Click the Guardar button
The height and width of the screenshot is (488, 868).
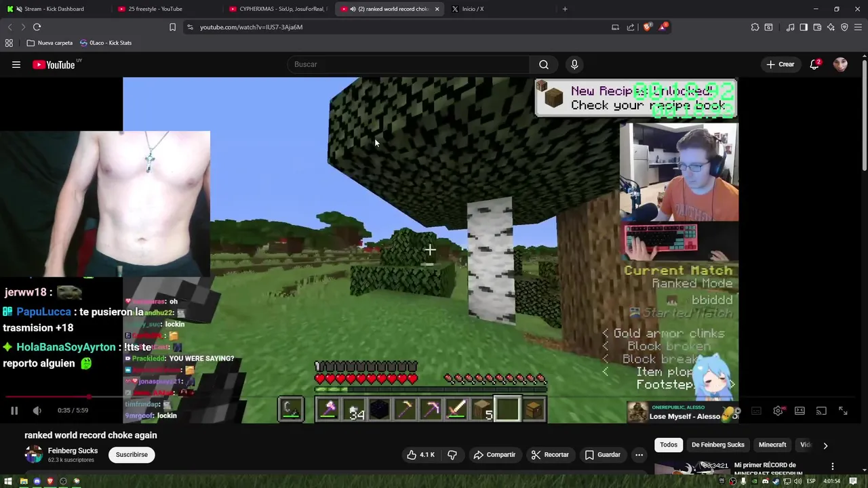point(603,455)
